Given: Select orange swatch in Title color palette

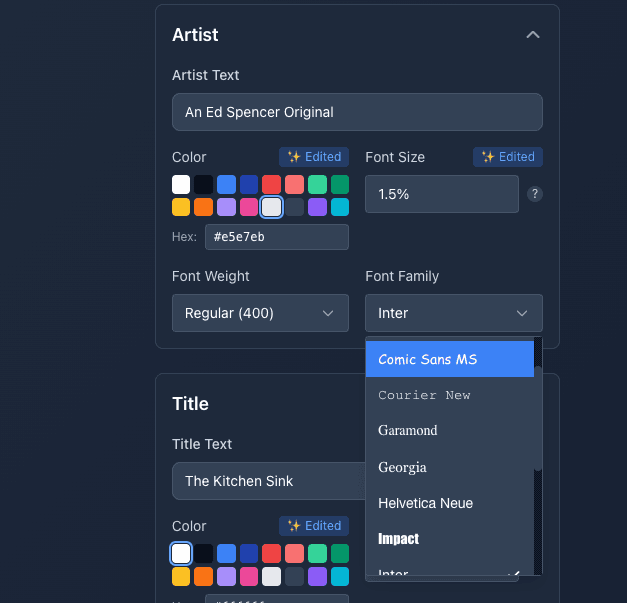Looking at the screenshot, I should (203, 577).
